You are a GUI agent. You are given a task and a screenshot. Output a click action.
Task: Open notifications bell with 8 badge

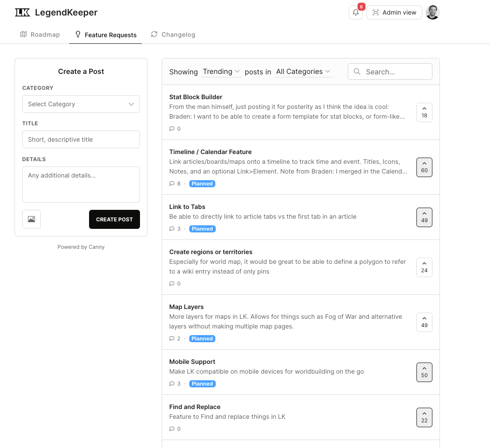[x=356, y=12]
